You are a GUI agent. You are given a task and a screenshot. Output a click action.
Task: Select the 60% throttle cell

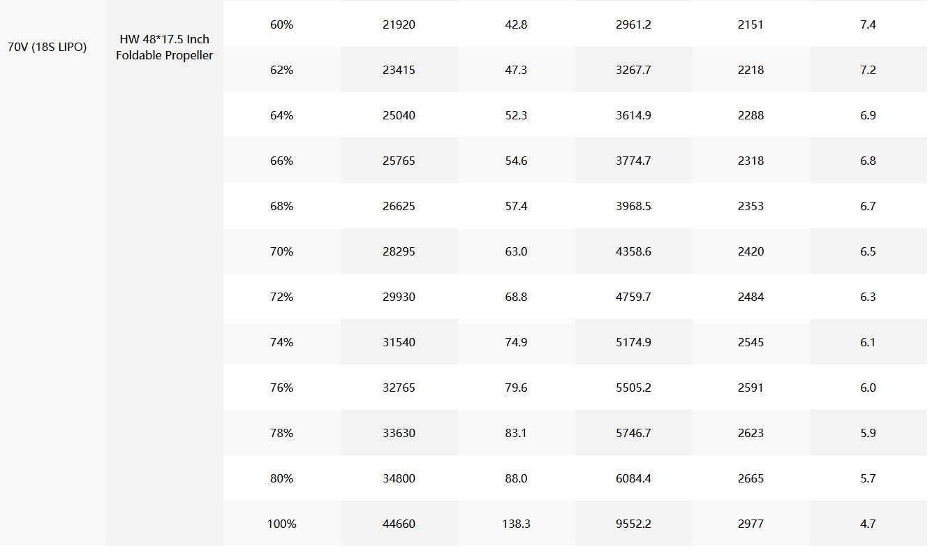click(281, 24)
